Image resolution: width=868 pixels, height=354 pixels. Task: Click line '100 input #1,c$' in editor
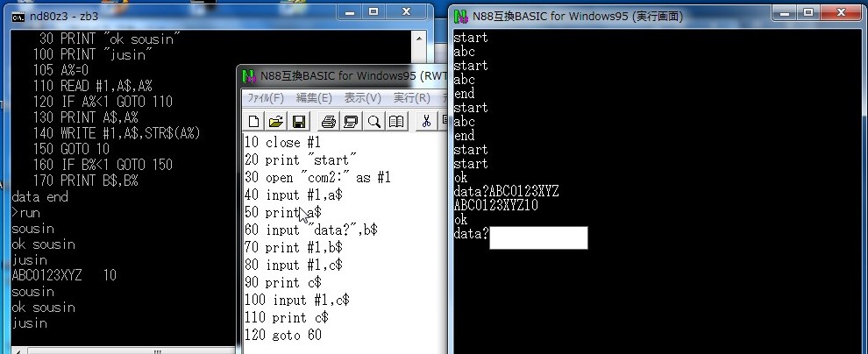(x=297, y=300)
